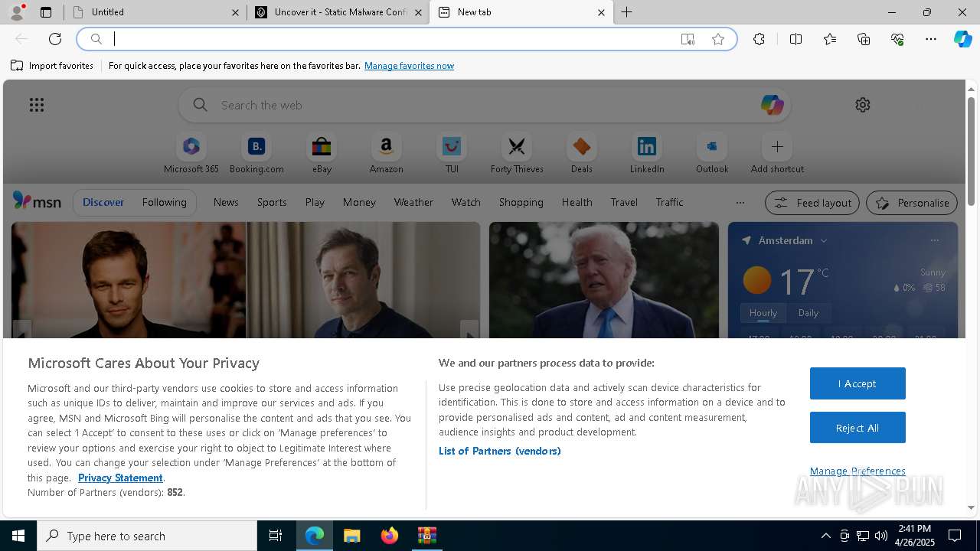Click the Search the web field
This screenshot has width=980, height=551.
click(x=484, y=105)
